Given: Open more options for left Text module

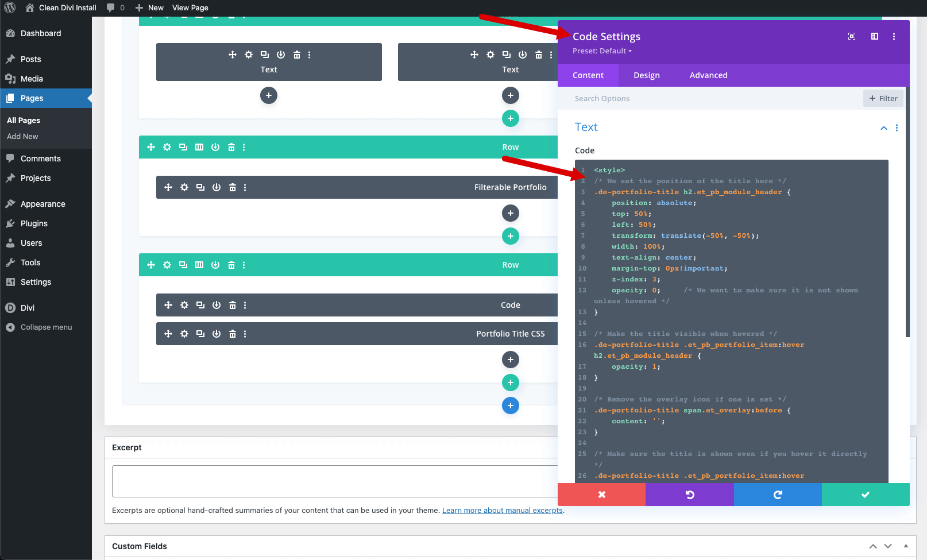Looking at the screenshot, I should [x=310, y=55].
